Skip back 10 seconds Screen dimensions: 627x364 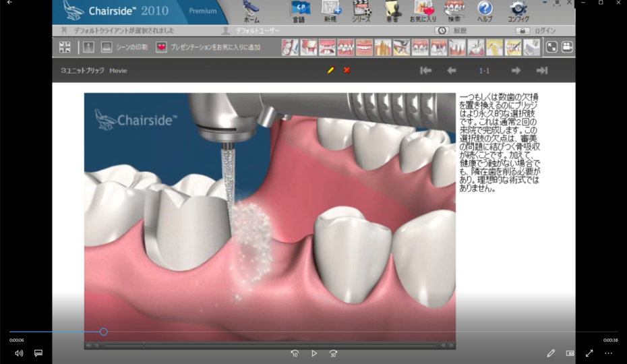tap(295, 353)
